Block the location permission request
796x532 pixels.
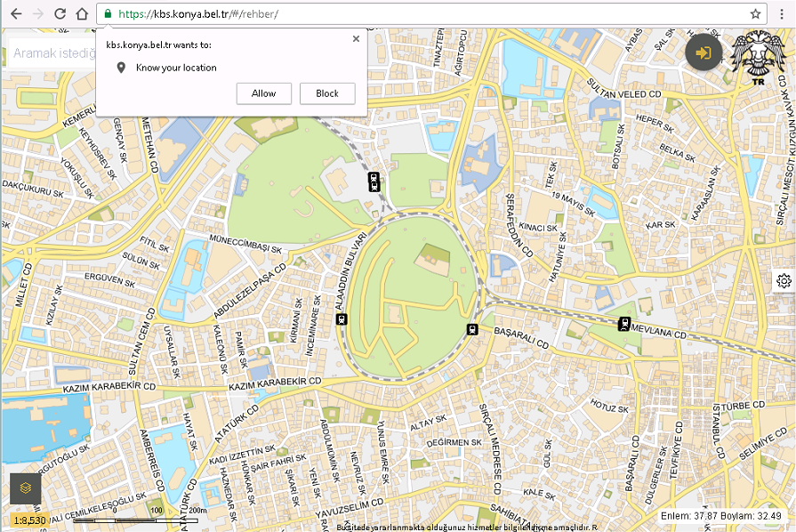(x=327, y=93)
